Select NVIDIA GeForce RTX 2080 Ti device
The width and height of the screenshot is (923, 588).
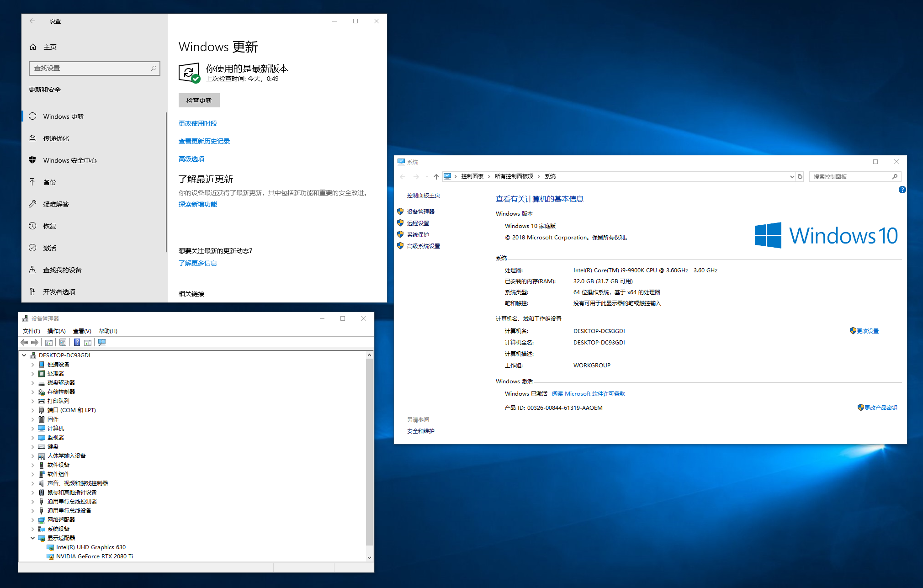point(95,556)
